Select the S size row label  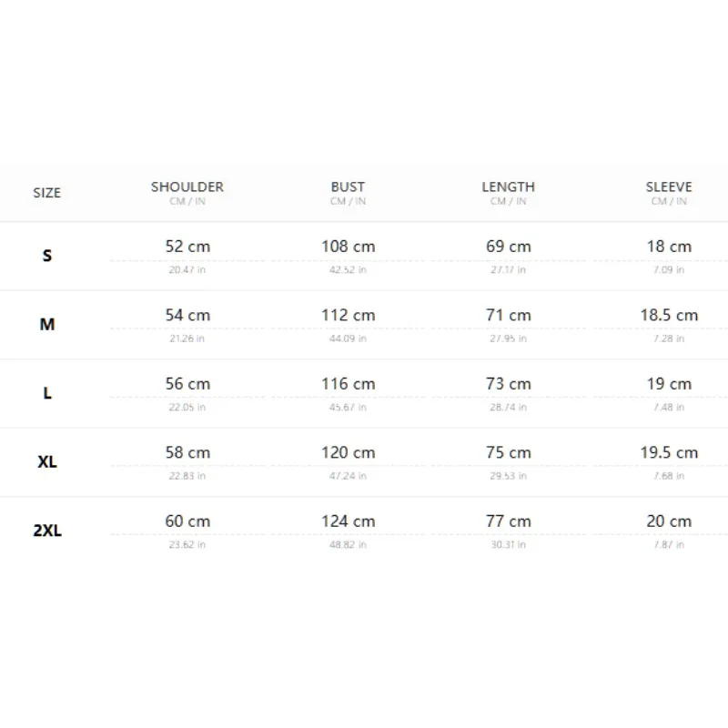pyautogui.click(x=47, y=256)
